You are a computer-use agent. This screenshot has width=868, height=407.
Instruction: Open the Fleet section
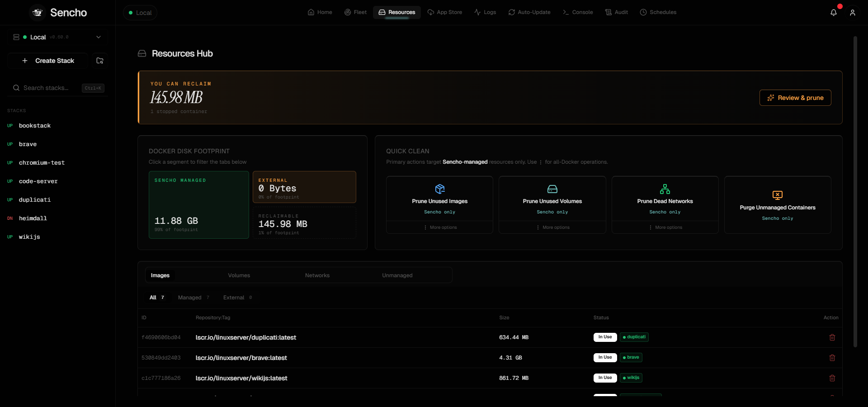click(356, 12)
